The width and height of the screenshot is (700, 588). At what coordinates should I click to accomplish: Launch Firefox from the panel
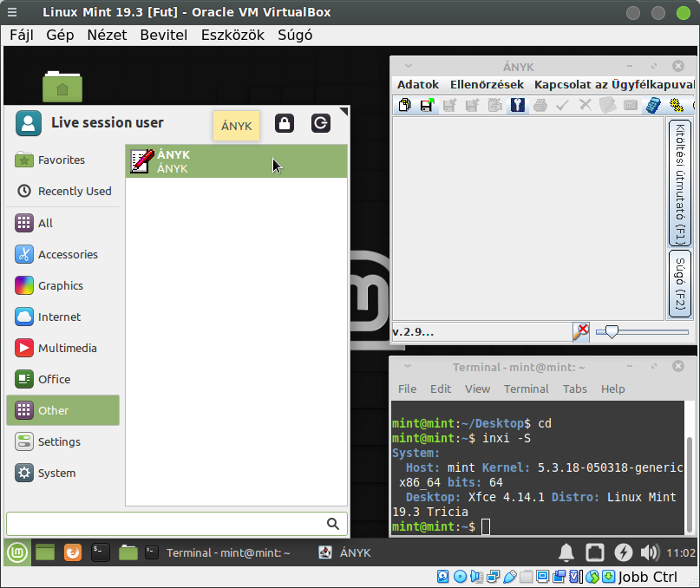(73, 552)
